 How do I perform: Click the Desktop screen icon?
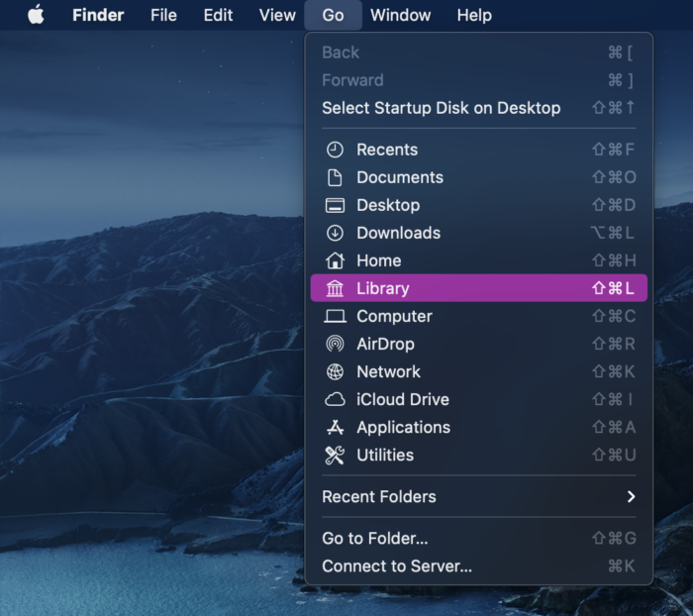(335, 205)
